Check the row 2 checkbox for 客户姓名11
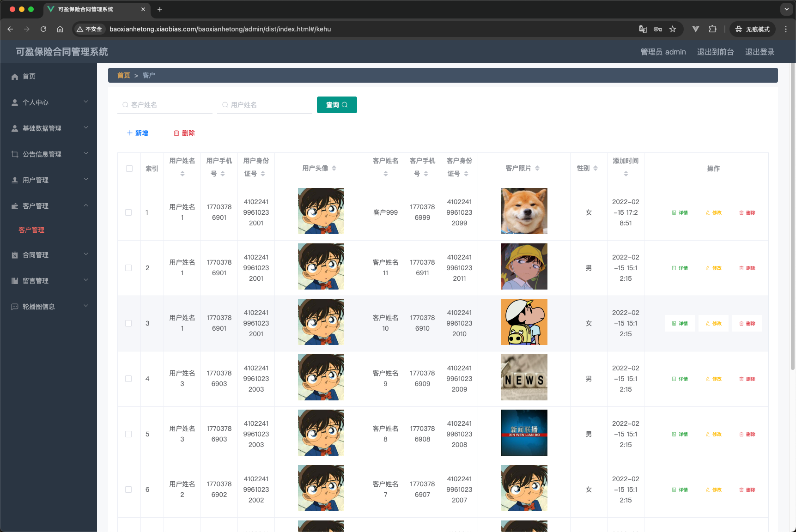Screen dimensions: 796x532 point(128,268)
